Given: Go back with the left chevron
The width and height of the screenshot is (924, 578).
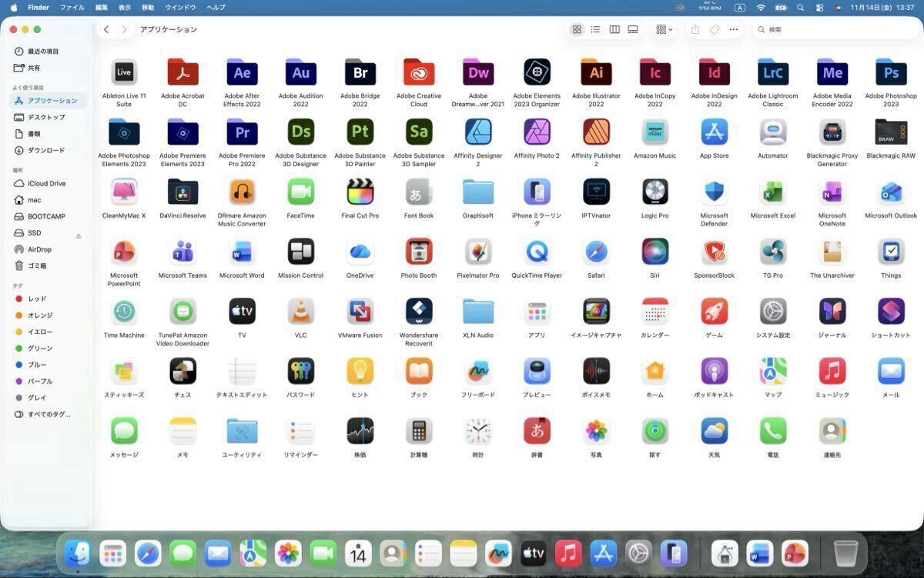Looking at the screenshot, I should [x=106, y=29].
